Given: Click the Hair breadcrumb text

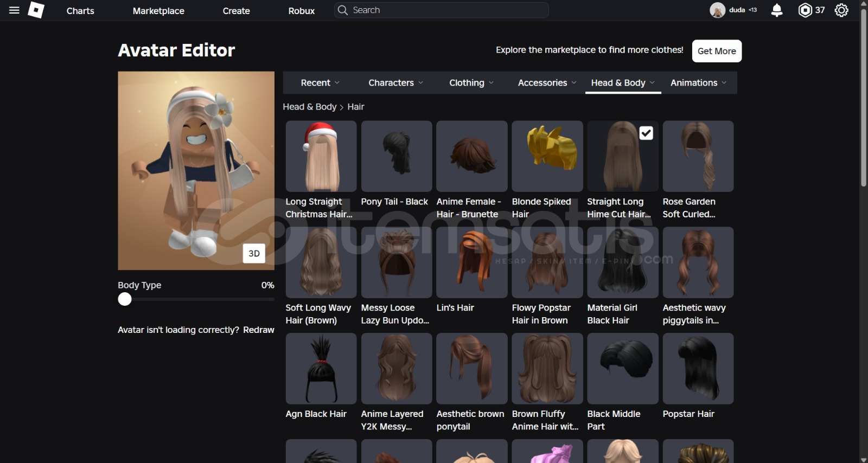Looking at the screenshot, I should point(356,107).
